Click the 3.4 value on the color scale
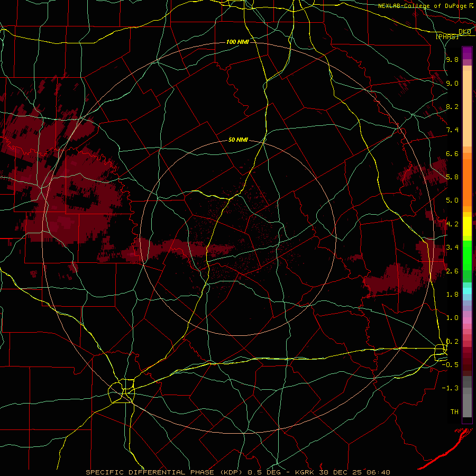Screen dimensions: 476x476 point(452,248)
